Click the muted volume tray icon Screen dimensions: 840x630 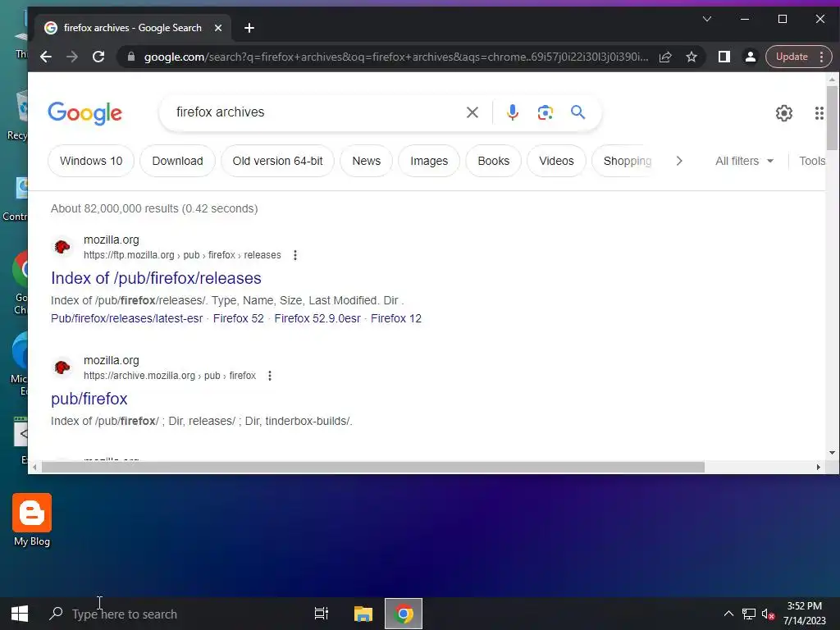[x=768, y=614]
